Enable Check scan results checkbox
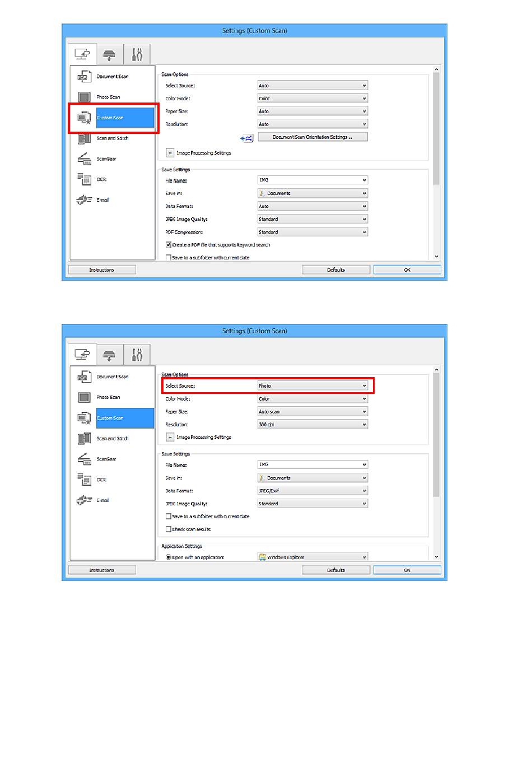 (x=169, y=529)
